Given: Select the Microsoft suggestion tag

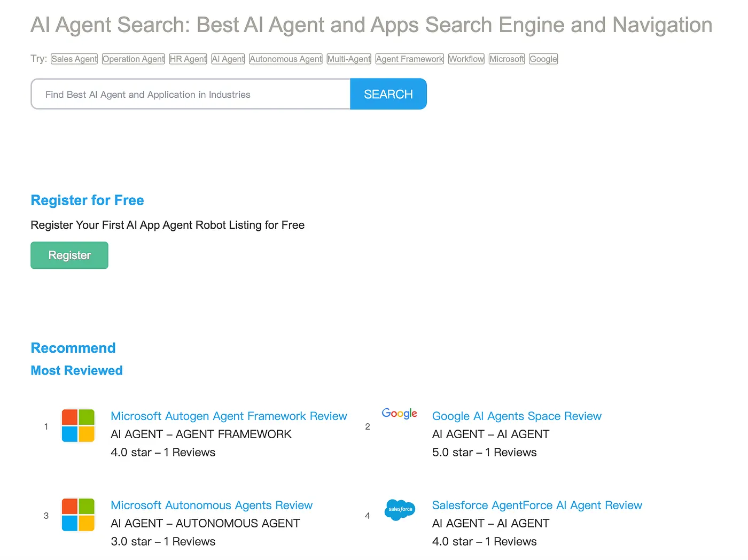Looking at the screenshot, I should pyautogui.click(x=507, y=59).
